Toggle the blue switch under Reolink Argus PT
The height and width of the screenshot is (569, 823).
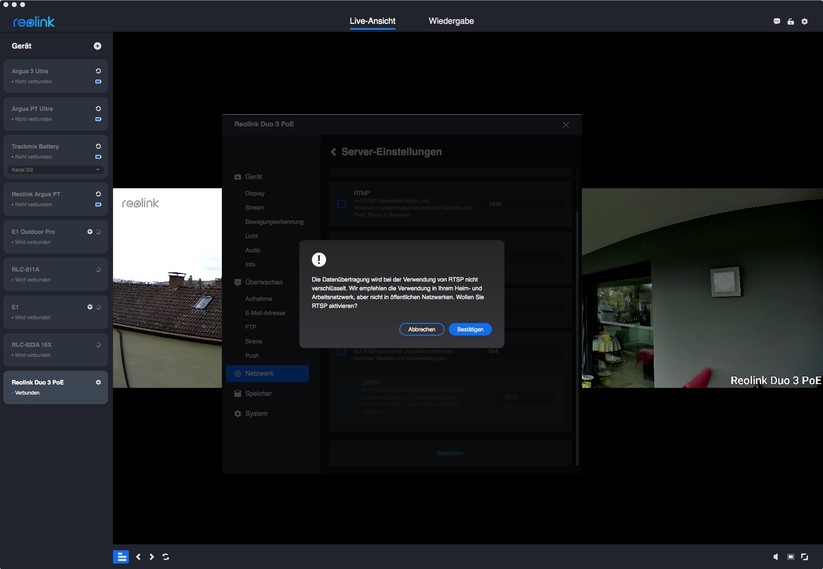coord(98,204)
